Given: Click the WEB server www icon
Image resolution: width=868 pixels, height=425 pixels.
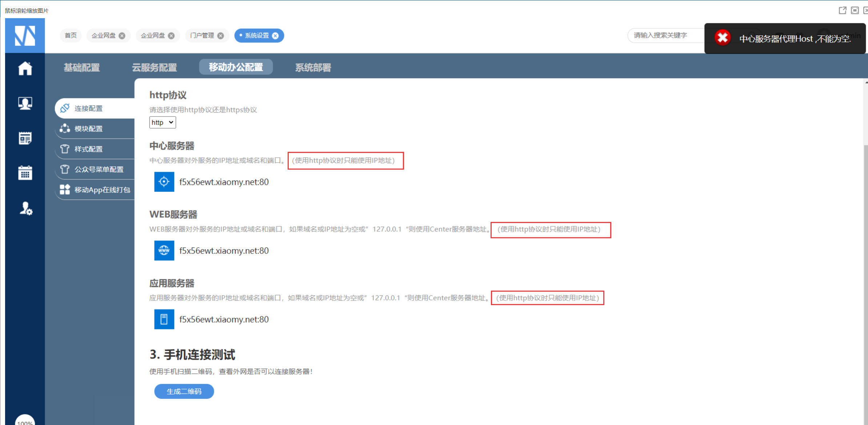Looking at the screenshot, I should click(x=164, y=250).
